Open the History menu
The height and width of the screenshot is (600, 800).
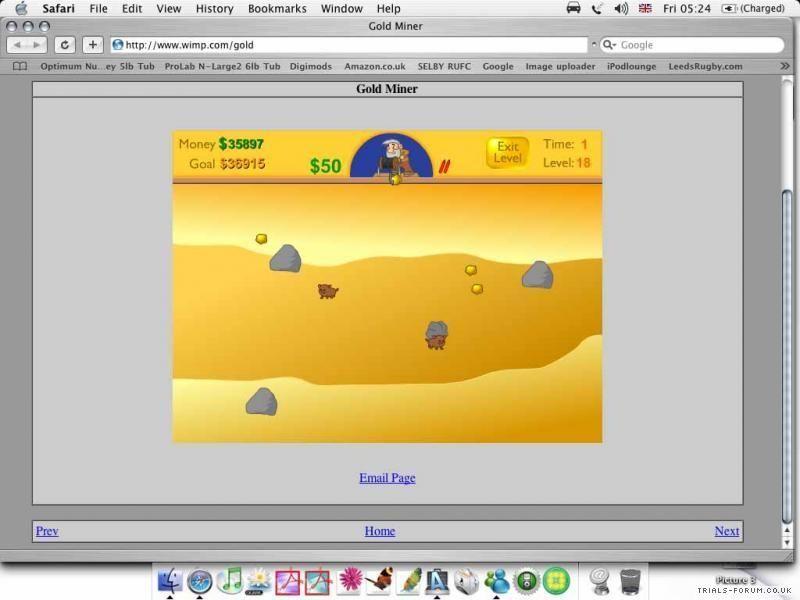coord(214,9)
